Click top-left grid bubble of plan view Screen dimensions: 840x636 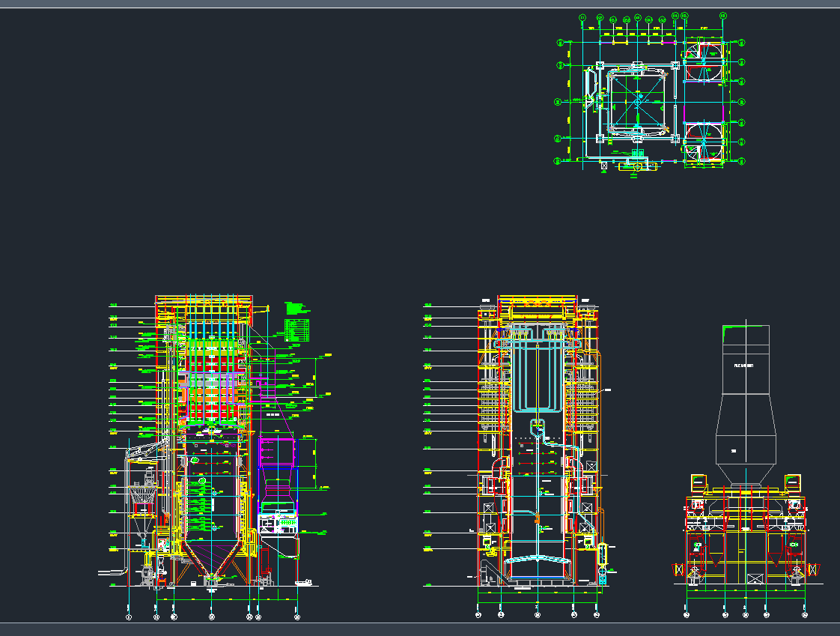tap(583, 18)
